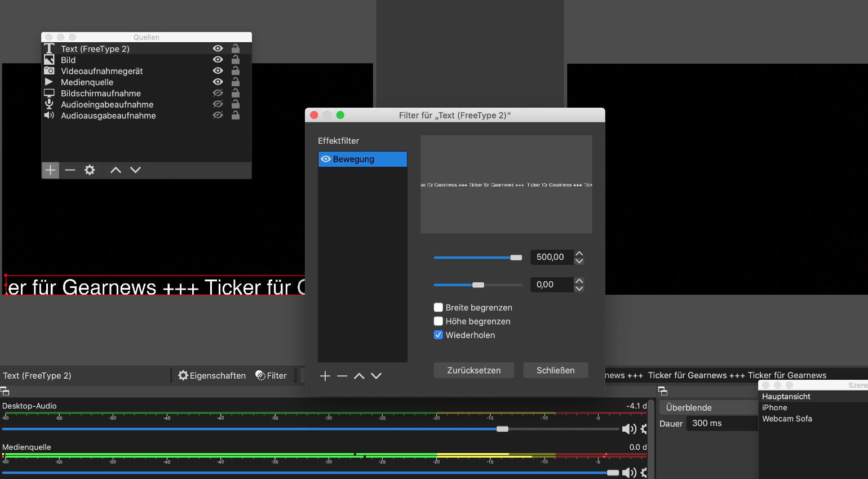Remove selected source in Quellen panel

click(70, 170)
